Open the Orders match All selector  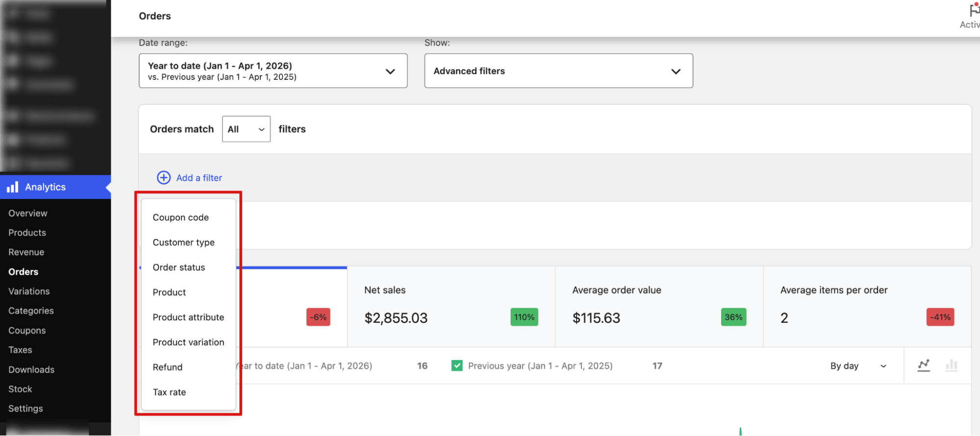pos(246,129)
